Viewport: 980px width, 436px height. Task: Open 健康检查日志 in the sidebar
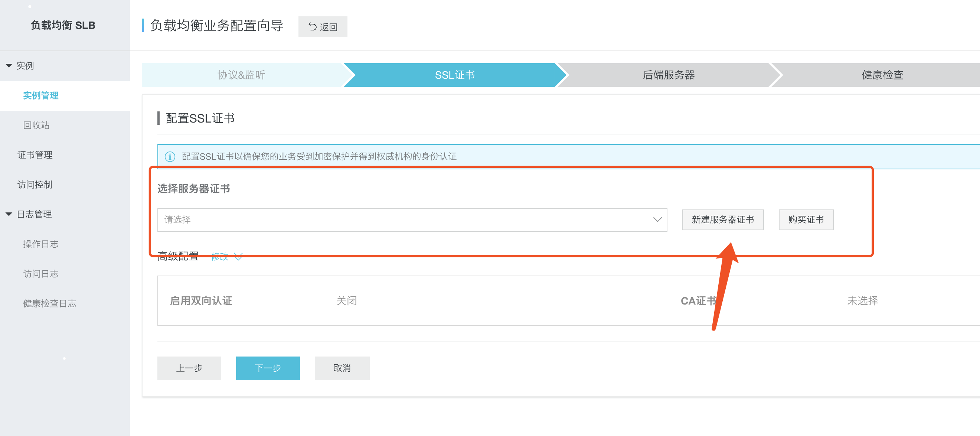[x=49, y=303]
